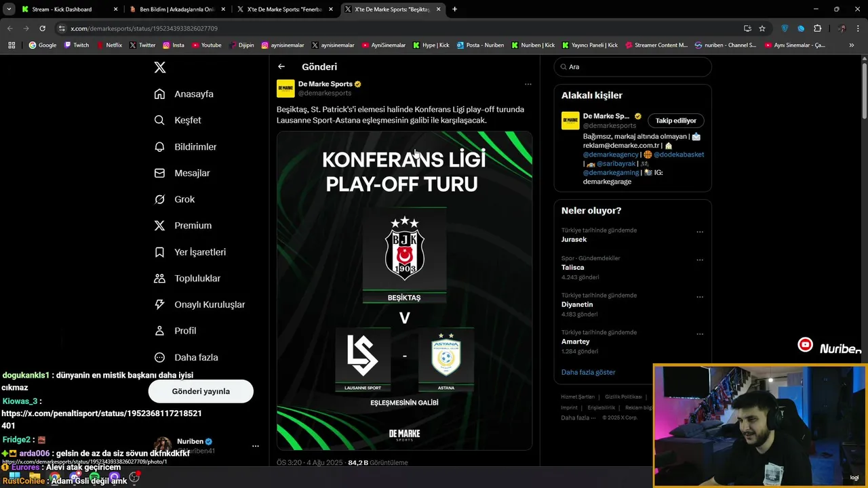Open Grok from the sidebar
The height and width of the screenshot is (488, 868).
(175, 199)
